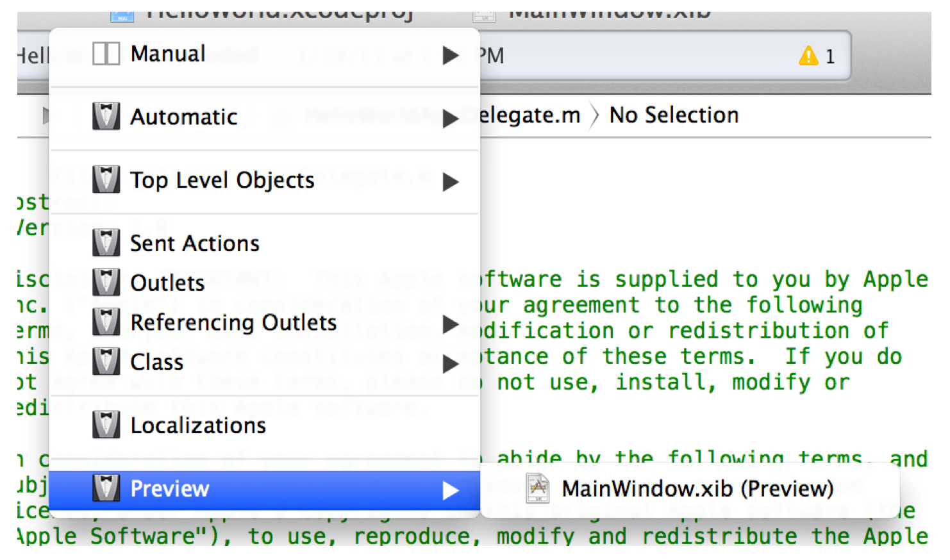
Task: Click the tuxedo icon beside Localizations
Action: pos(106,425)
